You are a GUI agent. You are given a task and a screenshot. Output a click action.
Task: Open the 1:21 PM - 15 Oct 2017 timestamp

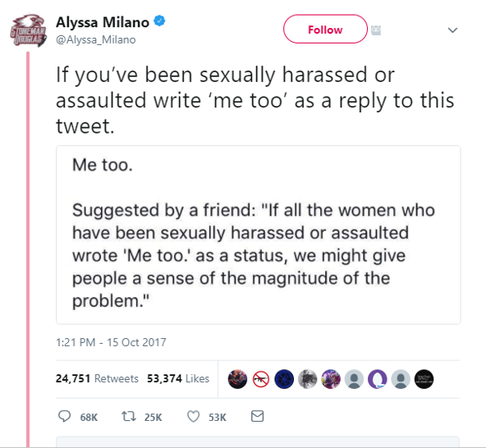click(x=111, y=342)
